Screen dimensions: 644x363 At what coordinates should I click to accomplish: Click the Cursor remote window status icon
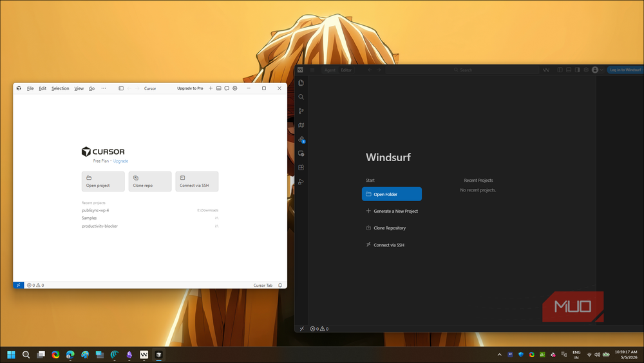click(19, 285)
